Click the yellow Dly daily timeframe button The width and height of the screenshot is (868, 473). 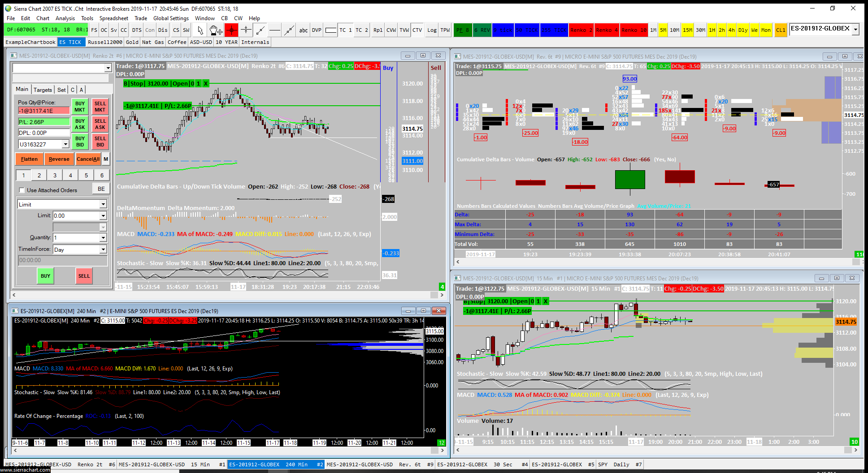[743, 30]
